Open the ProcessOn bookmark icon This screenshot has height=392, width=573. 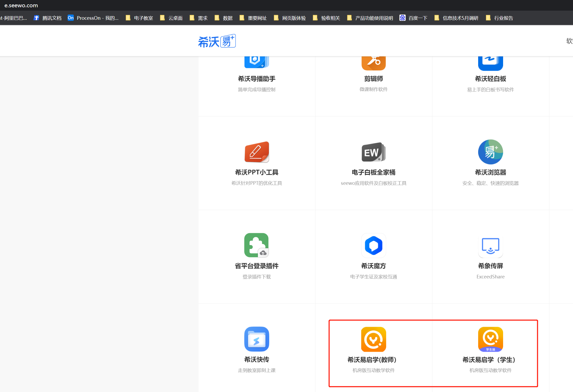pyautogui.click(x=71, y=18)
